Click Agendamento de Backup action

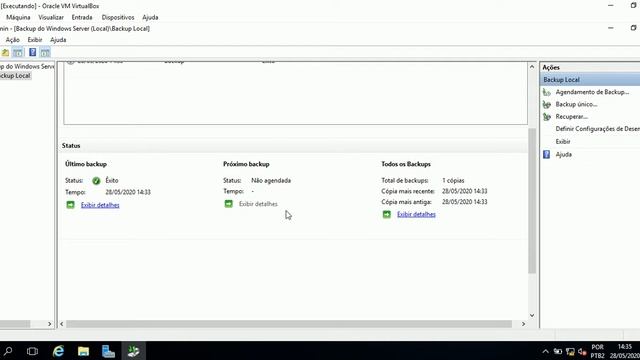(x=592, y=92)
